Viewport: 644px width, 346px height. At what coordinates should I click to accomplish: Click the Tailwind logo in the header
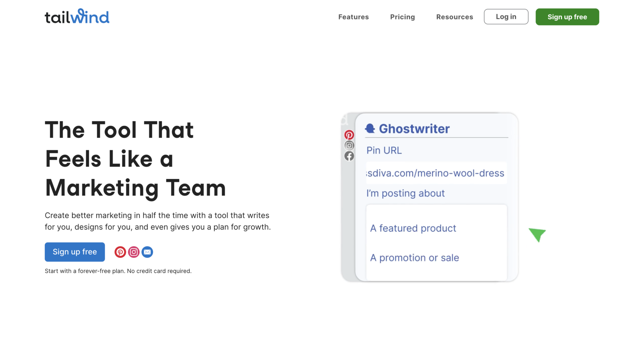point(77,16)
